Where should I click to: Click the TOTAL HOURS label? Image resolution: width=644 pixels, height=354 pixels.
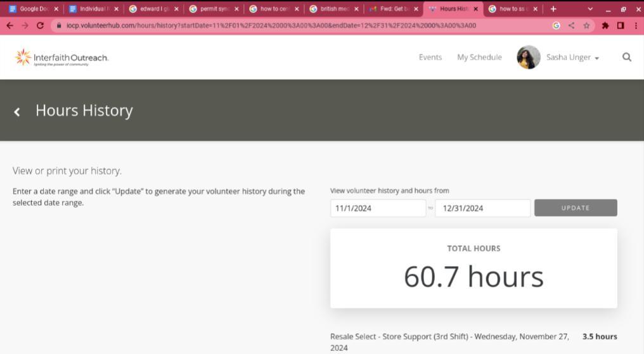[473, 249]
